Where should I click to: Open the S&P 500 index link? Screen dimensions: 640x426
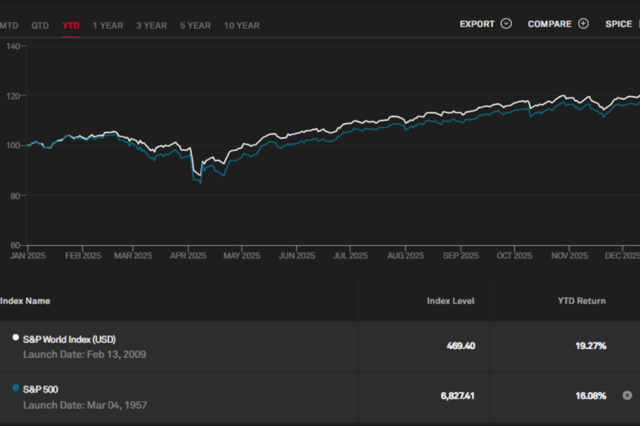click(41, 389)
